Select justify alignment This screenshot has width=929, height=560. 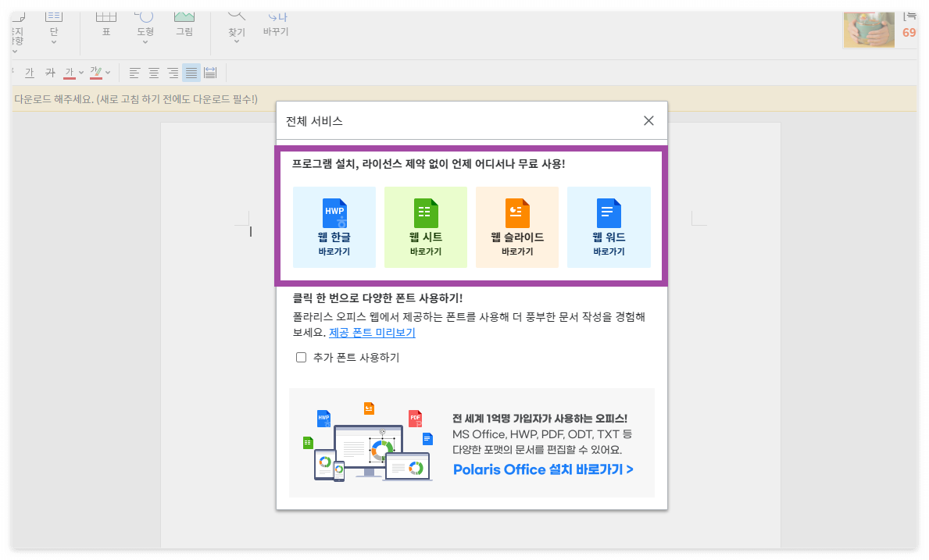[191, 73]
